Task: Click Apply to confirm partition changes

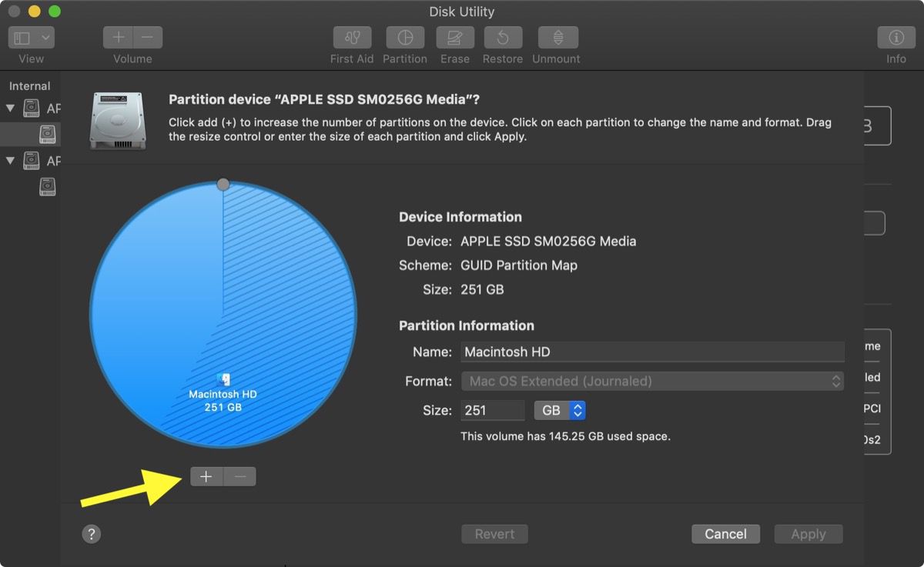Action: (808, 533)
